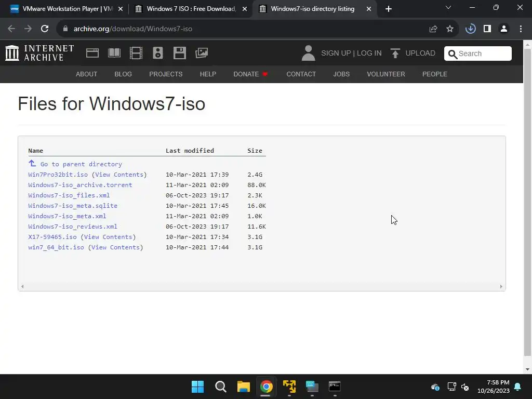Open the PEOPLE menu item
532x399 pixels.
(435, 74)
